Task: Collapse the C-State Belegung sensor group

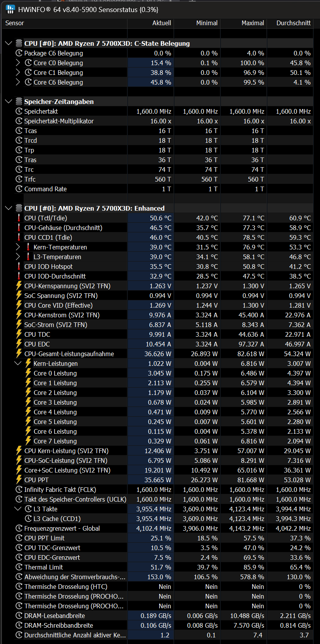Action: click(9, 43)
